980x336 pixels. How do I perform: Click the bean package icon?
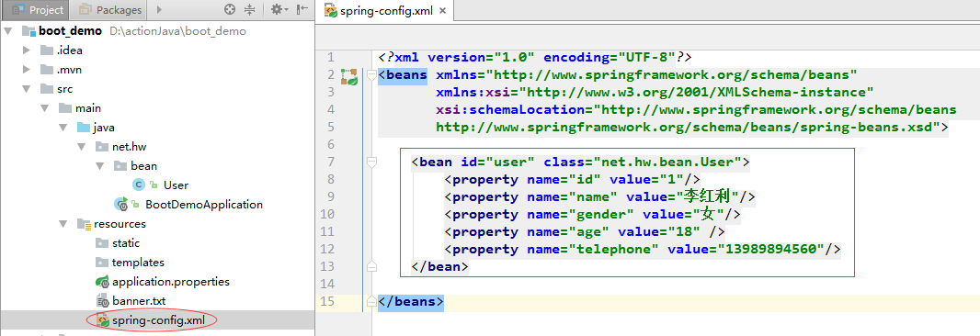(121, 166)
